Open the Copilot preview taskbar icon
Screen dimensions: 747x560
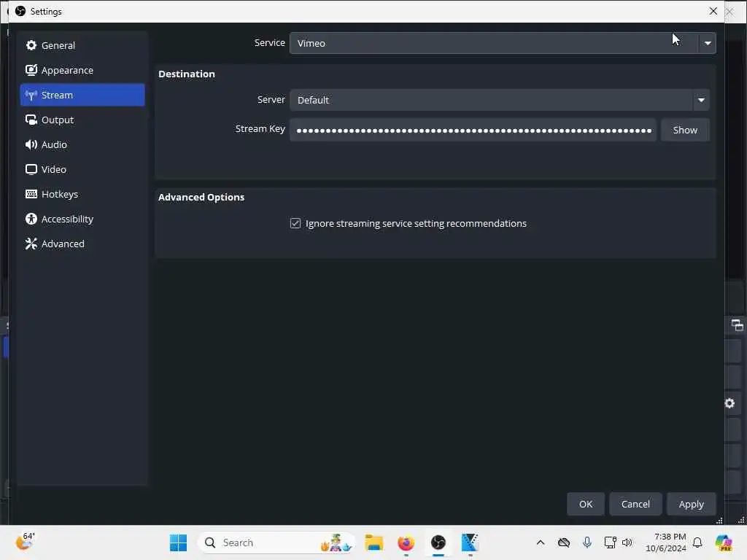coord(724,542)
